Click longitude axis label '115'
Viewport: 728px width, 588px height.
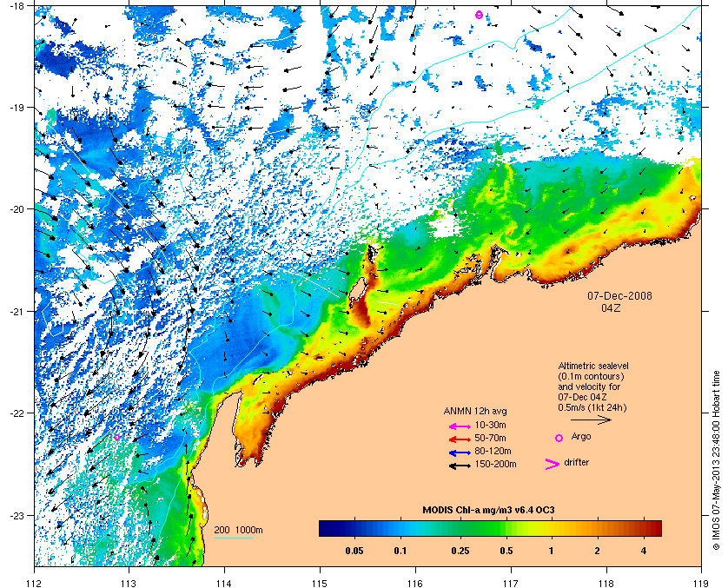(x=320, y=583)
